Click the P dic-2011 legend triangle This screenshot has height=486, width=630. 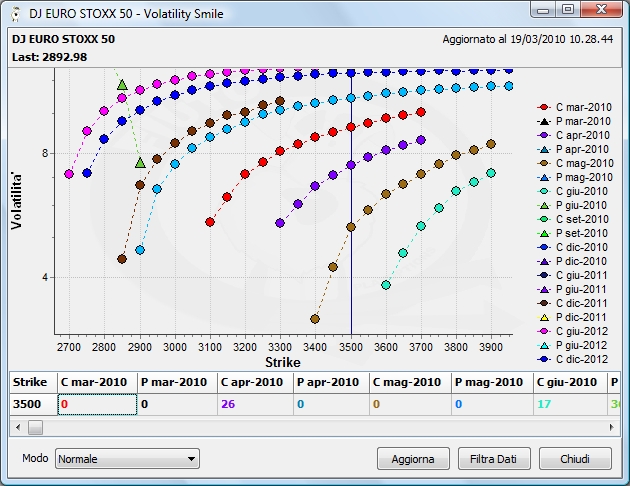coord(544,317)
